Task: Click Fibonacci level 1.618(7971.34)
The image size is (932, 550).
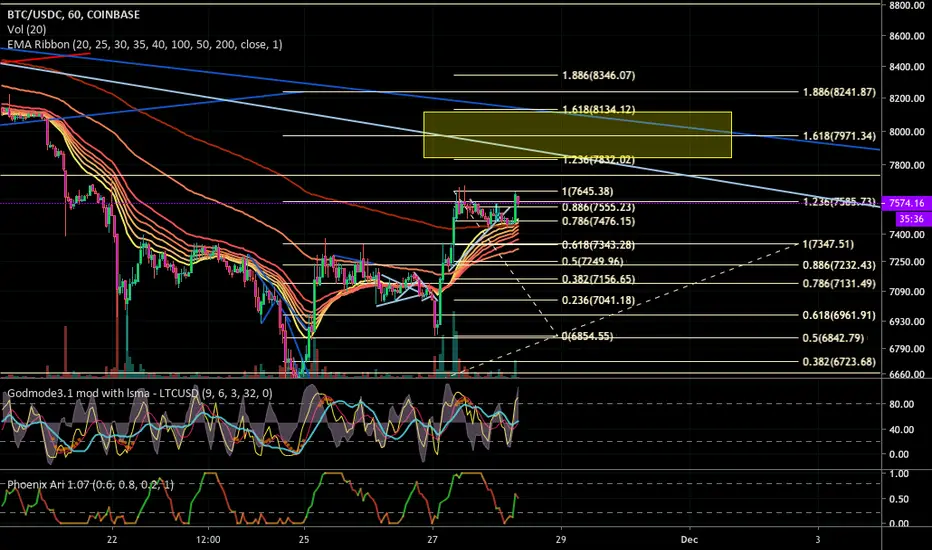Action: pyautogui.click(x=839, y=136)
